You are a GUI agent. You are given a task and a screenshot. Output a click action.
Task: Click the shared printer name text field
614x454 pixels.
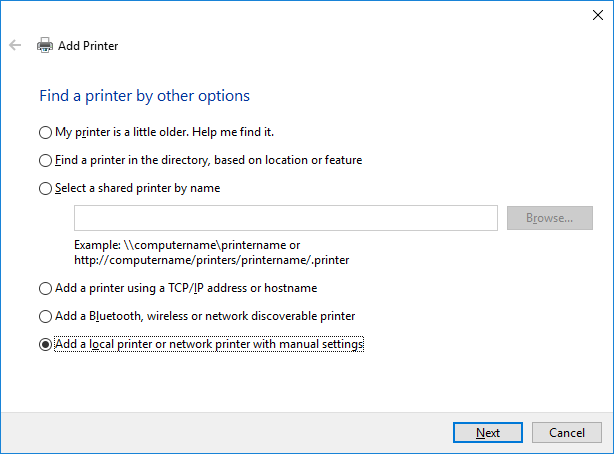pyautogui.click(x=285, y=218)
